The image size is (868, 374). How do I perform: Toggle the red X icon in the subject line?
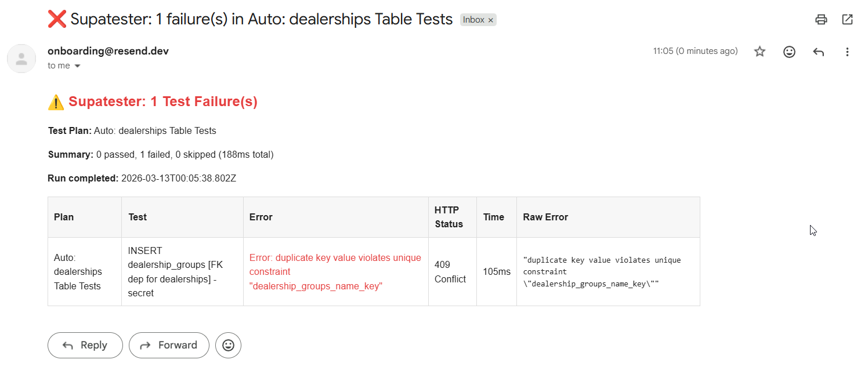[x=56, y=19]
